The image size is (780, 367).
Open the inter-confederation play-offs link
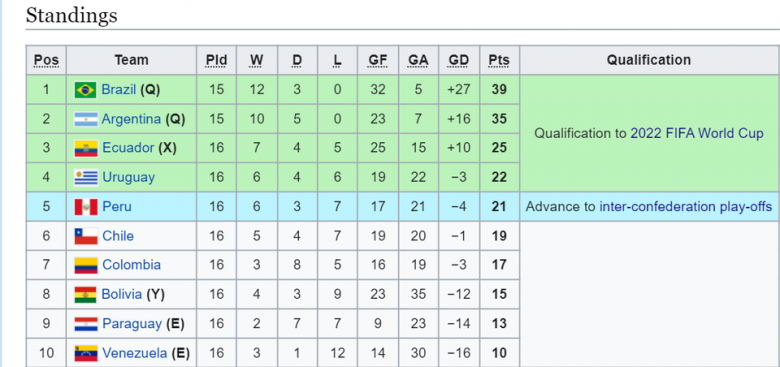click(685, 207)
